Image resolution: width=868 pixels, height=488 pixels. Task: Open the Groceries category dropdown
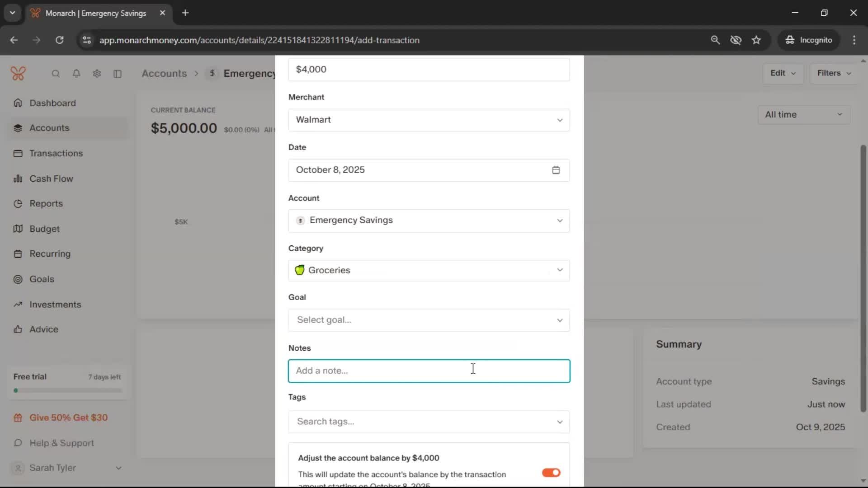(x=429, y=270)
